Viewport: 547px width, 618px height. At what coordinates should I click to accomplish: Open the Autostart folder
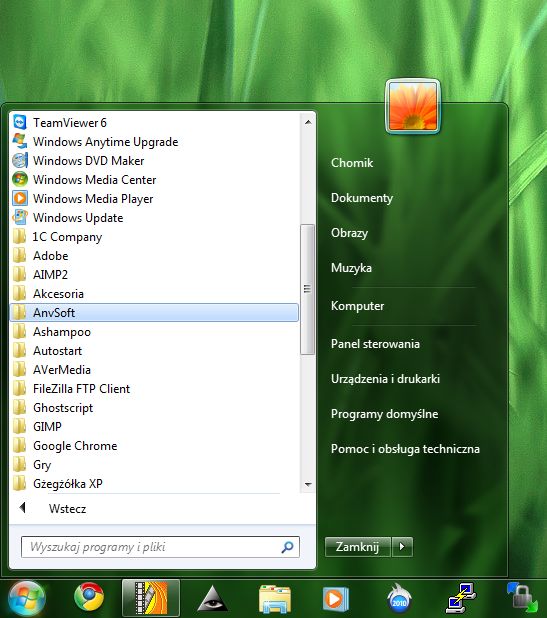[x=154, y=350]
